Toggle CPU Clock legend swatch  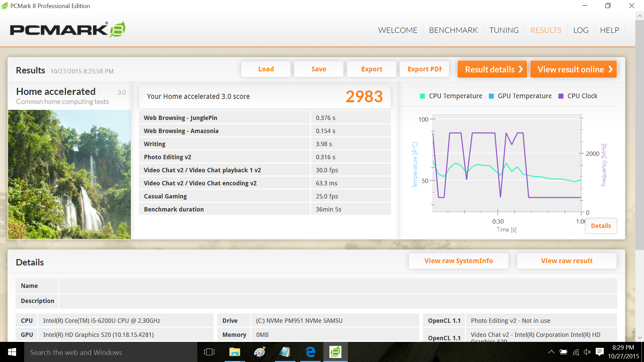click(x=560, y=96)
